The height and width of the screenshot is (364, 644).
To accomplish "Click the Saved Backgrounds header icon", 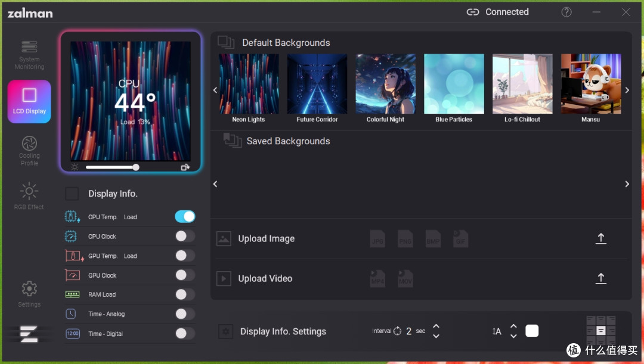I will coord(233,141).
